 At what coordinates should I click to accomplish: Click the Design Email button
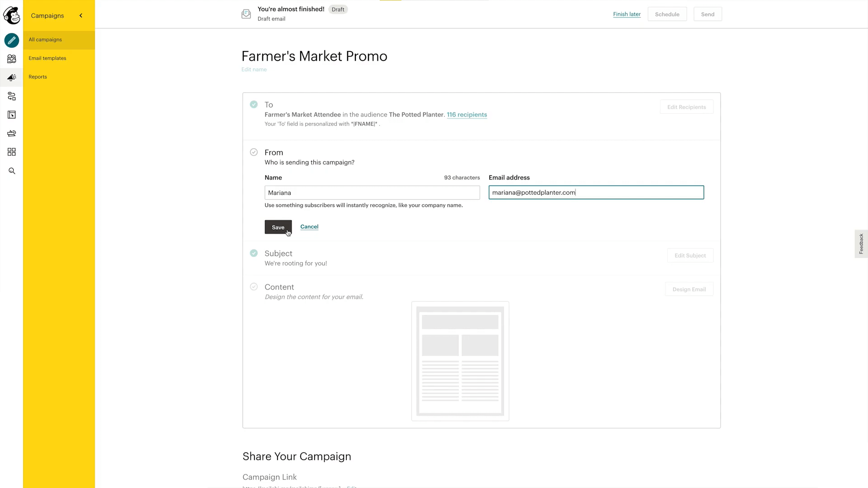[689, 289]
